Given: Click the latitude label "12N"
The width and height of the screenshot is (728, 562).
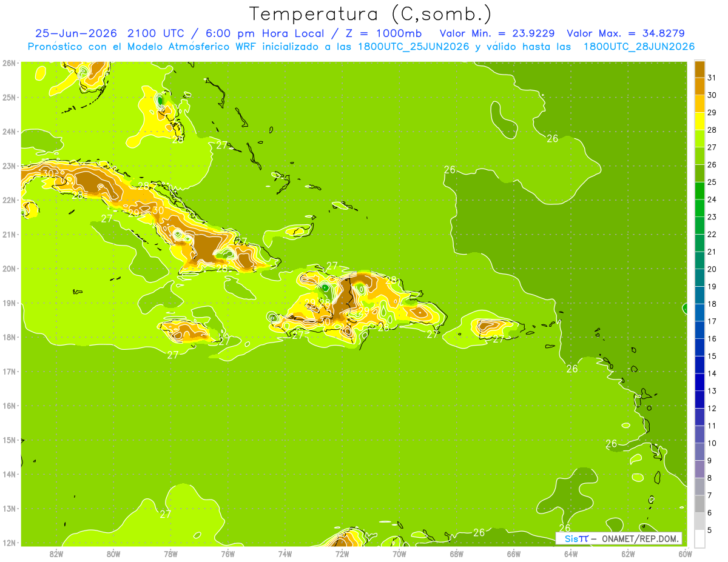Looking at the screenshot, I should 9,543.
